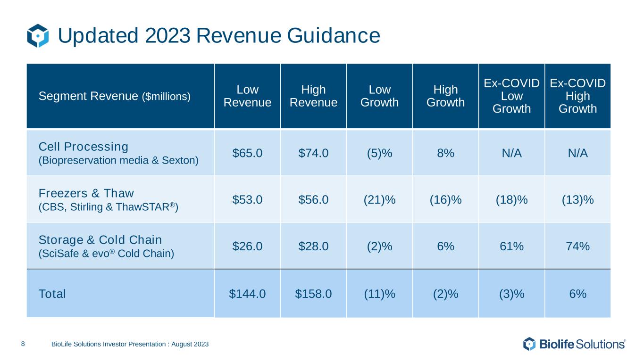644x362 pixels.
Task: Select the 'Low Revenue' column header
Action: tap(247, 96)
